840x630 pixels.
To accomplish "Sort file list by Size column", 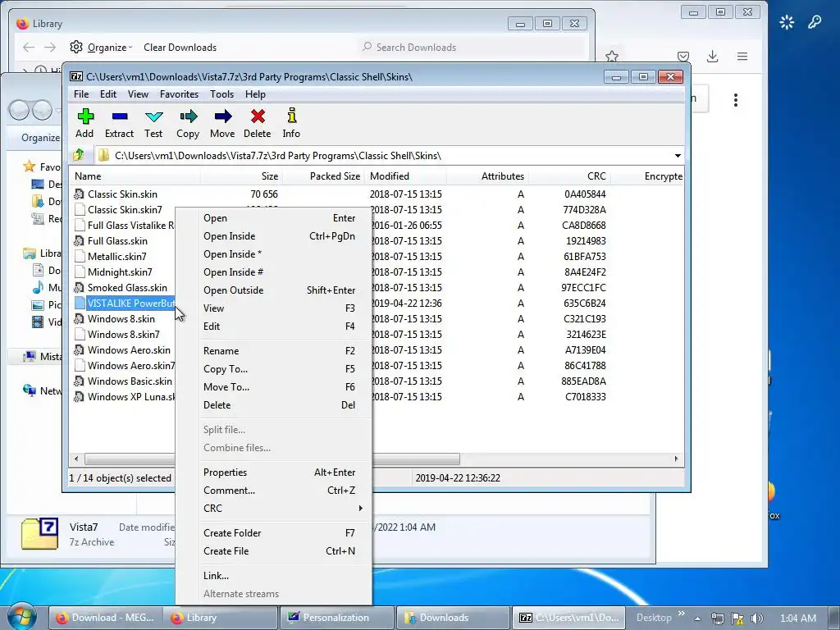I will pyautogui.click(x=242, y=176).
